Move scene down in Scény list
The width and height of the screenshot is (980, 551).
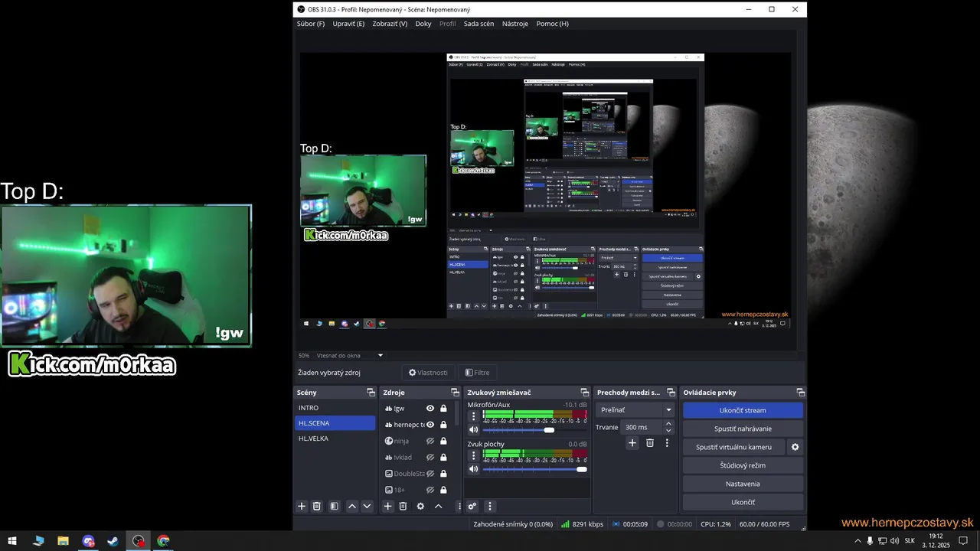367,506
